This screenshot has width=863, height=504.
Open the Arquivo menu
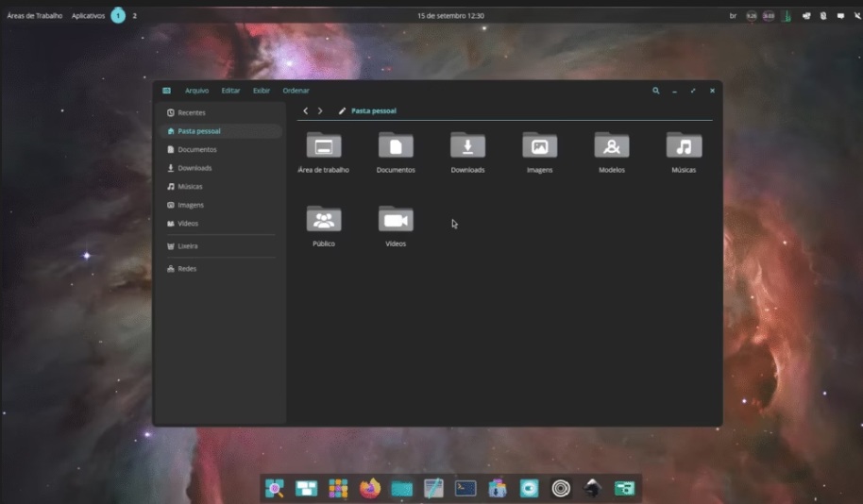[x=196, y=91]
